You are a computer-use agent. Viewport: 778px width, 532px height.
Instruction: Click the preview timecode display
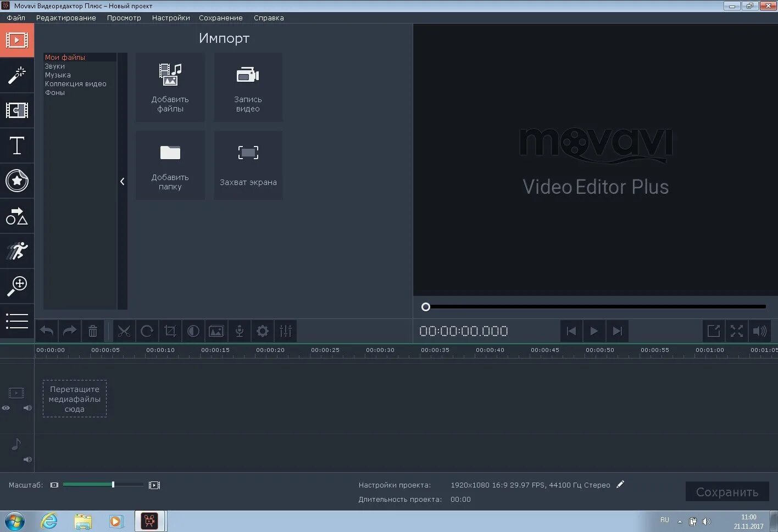click(x=464, y=331)
